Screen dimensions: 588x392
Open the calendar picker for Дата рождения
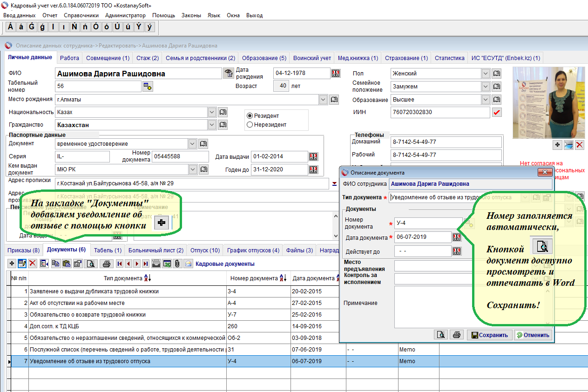pyautogui.click(x=336, y=74)
